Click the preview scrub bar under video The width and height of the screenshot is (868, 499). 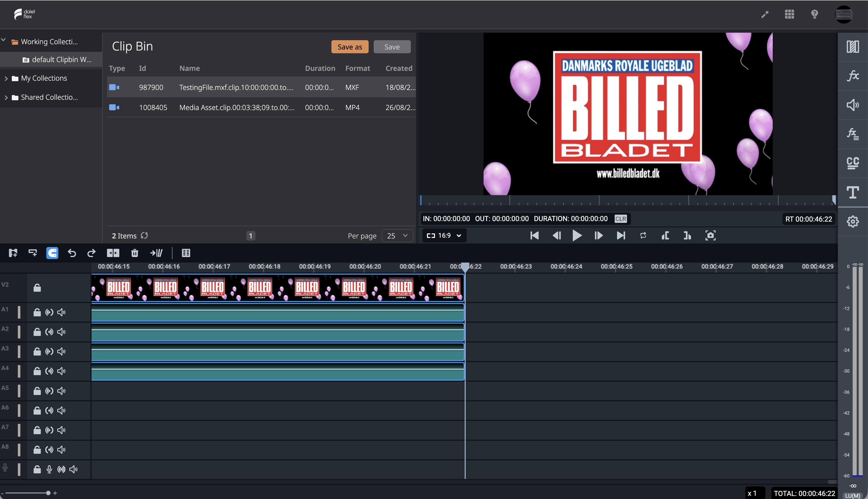(628, 201)
